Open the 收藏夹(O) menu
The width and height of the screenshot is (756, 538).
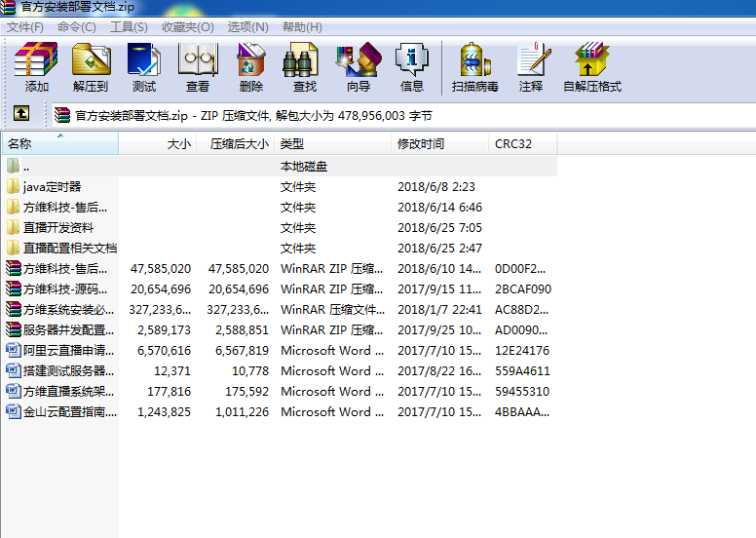(188, 27)
